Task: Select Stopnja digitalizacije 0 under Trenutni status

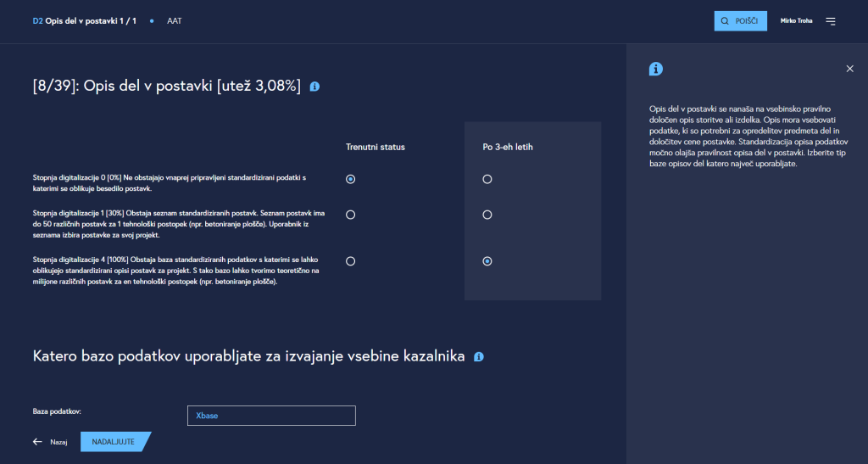Action: click(351, 179)
